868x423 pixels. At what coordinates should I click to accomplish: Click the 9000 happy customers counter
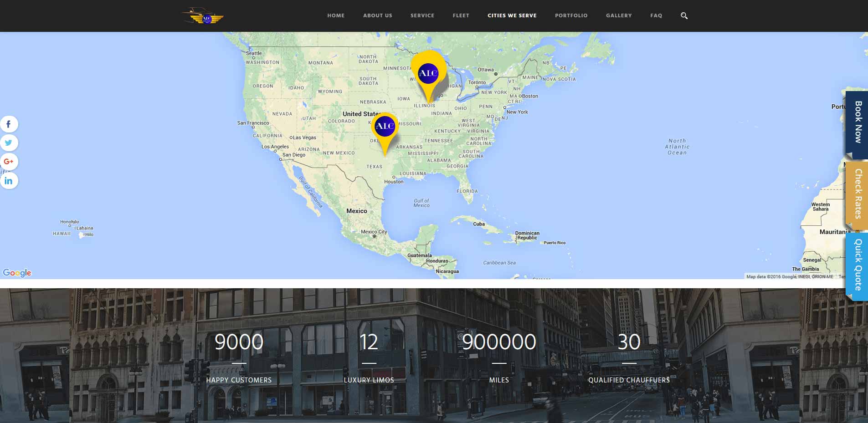pos(239,342)
